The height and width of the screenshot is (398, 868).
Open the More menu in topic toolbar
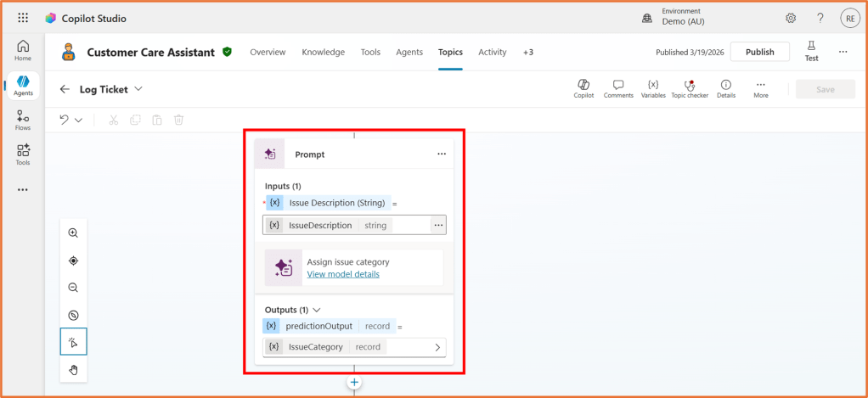(761, 89)
